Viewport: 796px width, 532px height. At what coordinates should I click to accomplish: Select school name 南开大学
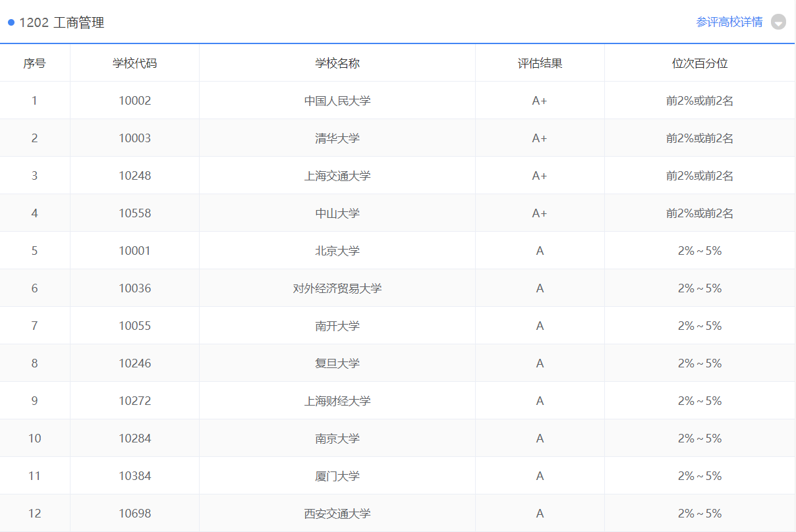[337, 326]
